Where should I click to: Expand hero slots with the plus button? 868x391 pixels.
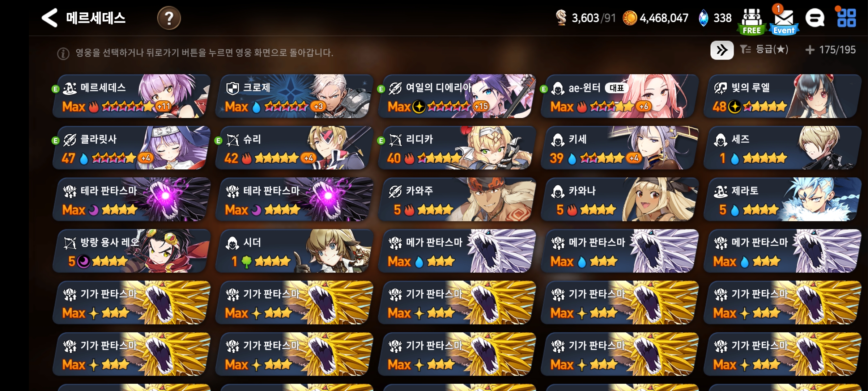click(x=810, y=50)
